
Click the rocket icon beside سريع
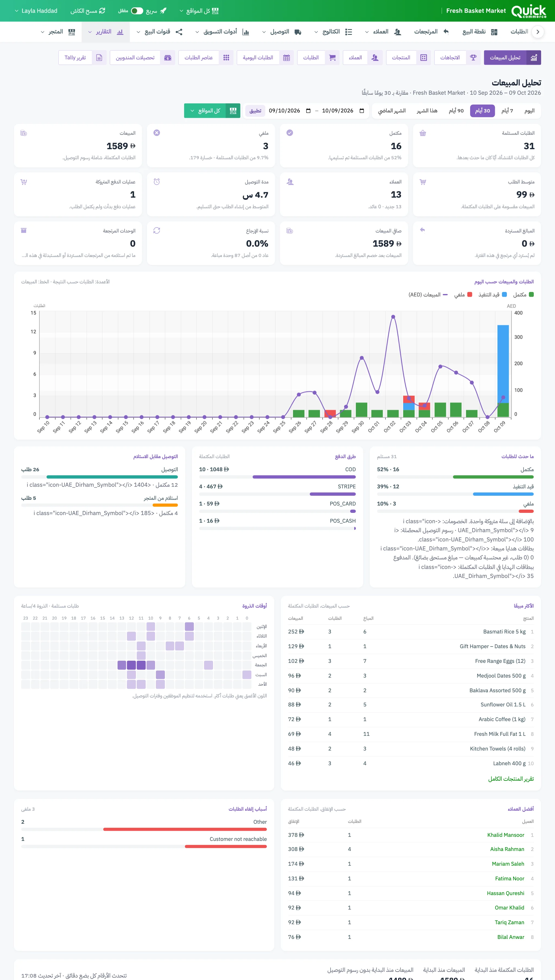coord(163,11)
